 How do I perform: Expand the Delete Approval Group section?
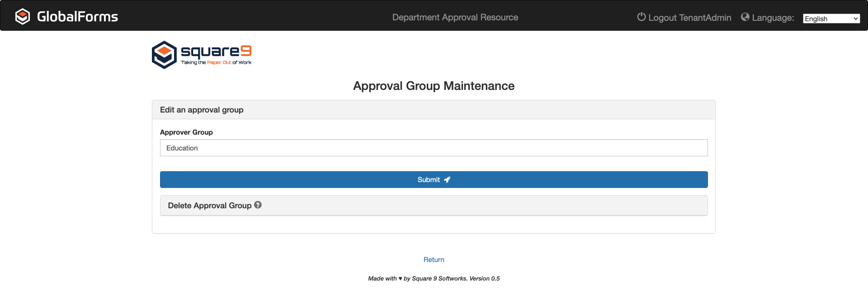click(x=209, y=206)
